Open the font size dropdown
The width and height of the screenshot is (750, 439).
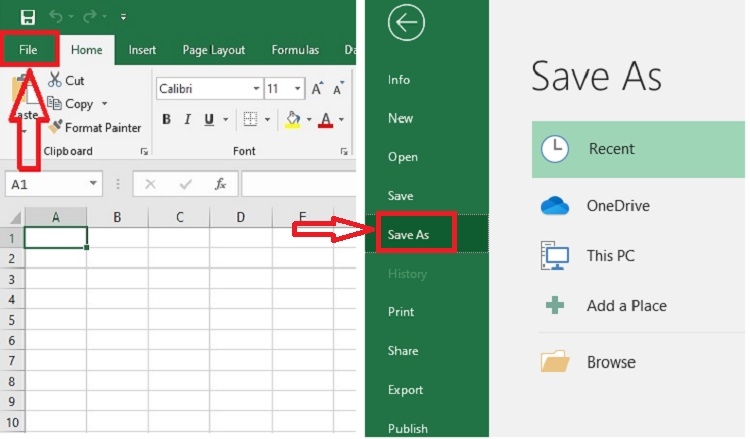[x=298, y=89]
